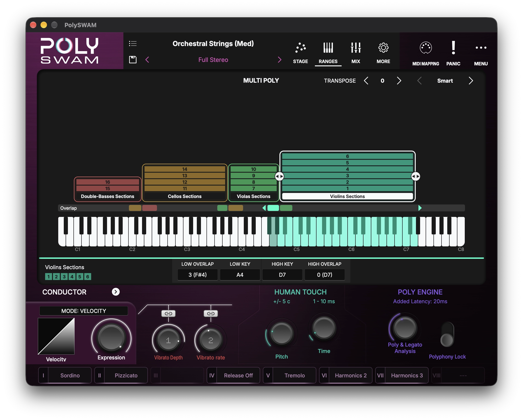Go to next preset arrow

click(x=279, y=60)
